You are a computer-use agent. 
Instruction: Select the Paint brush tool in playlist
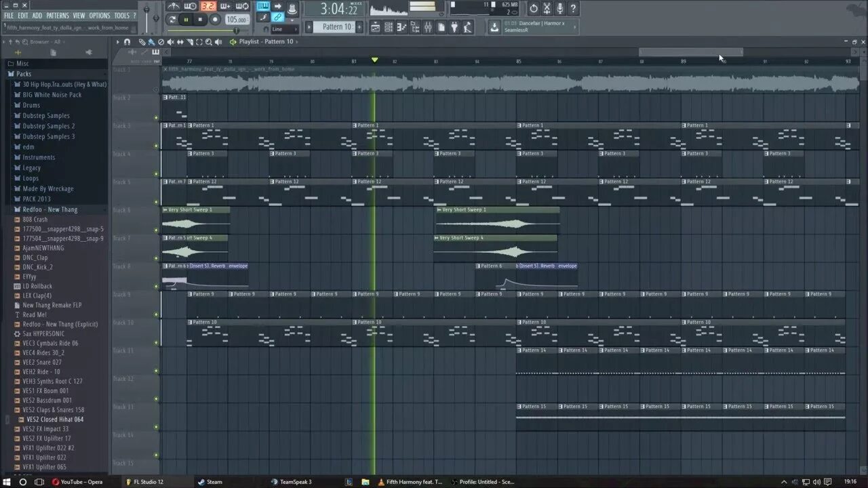pos(151,42)
